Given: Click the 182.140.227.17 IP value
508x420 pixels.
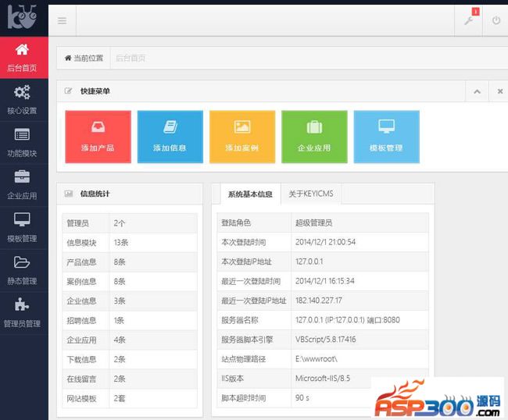Looking at the screenshot, I should [x=318, y=301].
